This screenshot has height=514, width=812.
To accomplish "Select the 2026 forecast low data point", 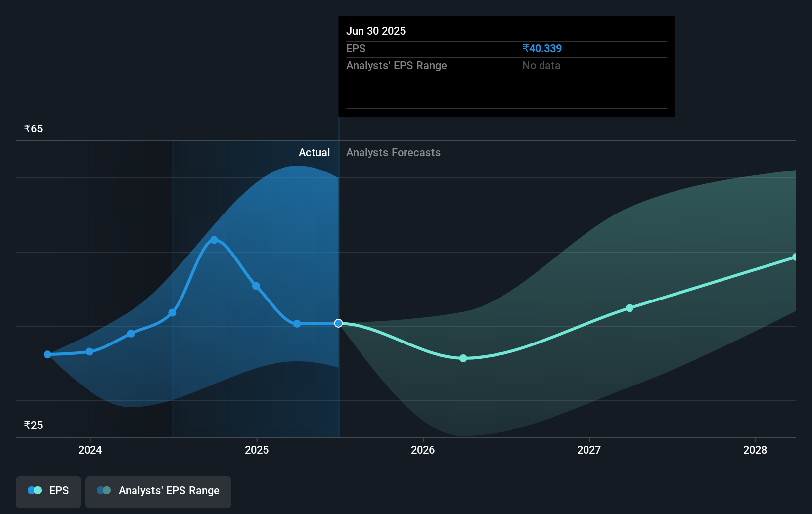I will pyautogui.click(x=463, y=358).
